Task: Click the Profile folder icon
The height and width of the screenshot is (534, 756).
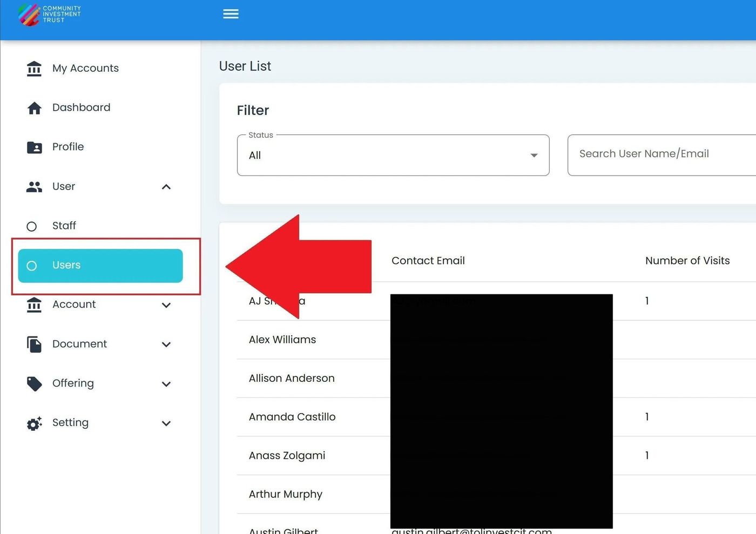Action: pos(34,147)
